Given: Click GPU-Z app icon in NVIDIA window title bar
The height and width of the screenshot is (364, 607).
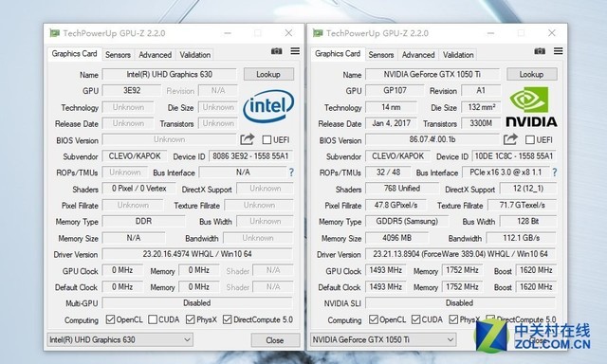Looking at the screenshot, I should coord(318,33).
